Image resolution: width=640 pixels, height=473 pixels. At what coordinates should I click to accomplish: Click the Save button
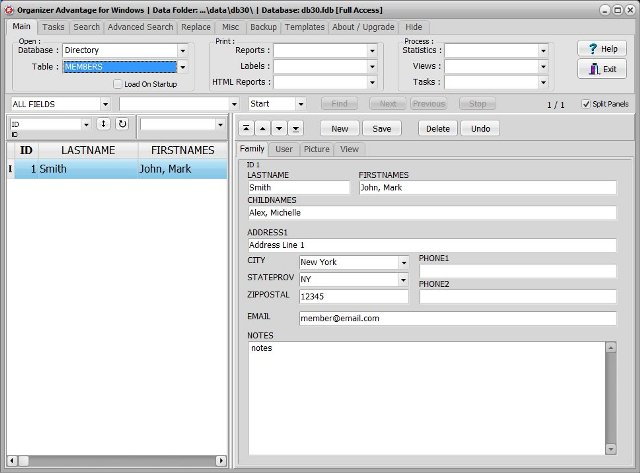coord(382,129)
